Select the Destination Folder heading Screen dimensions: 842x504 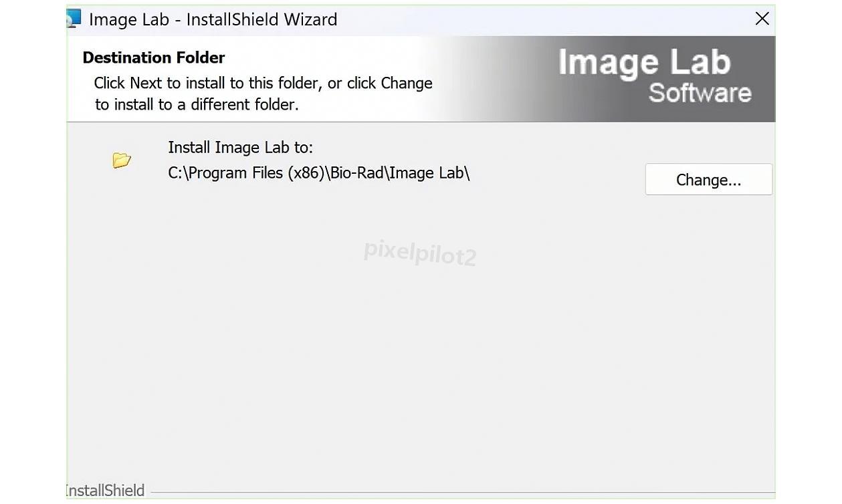(x=153, y=57)
